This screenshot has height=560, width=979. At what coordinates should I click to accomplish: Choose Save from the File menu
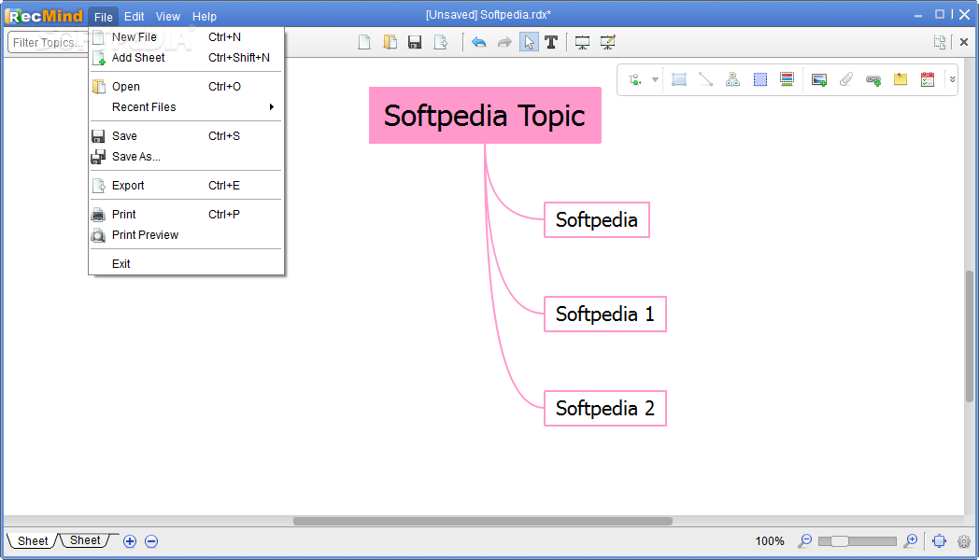[186, 136]
